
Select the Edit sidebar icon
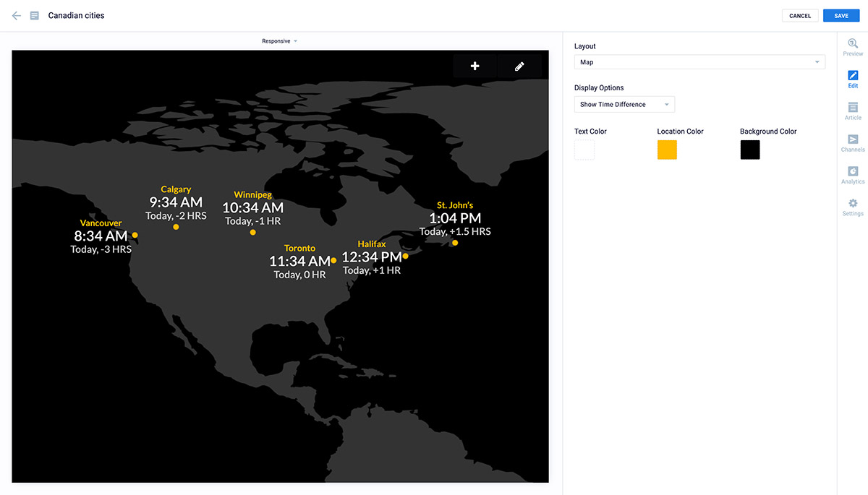pos(853,79)
